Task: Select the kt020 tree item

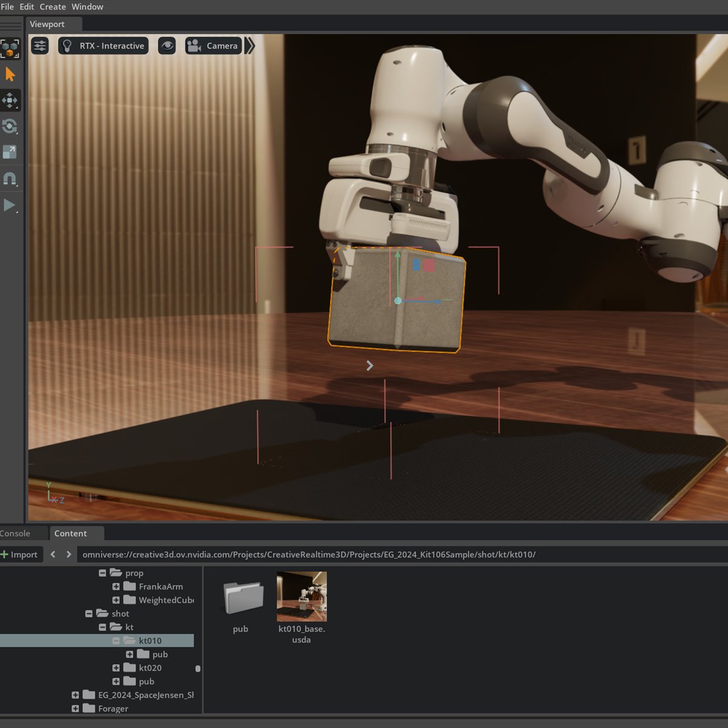Action: (150, 668)
